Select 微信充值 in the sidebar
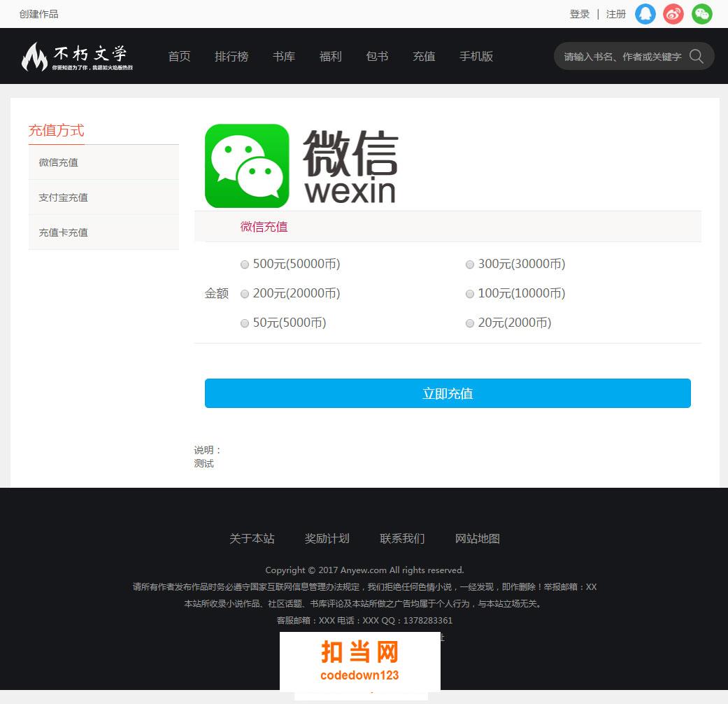This screenshot has height=704, width=728. point(104,162)
